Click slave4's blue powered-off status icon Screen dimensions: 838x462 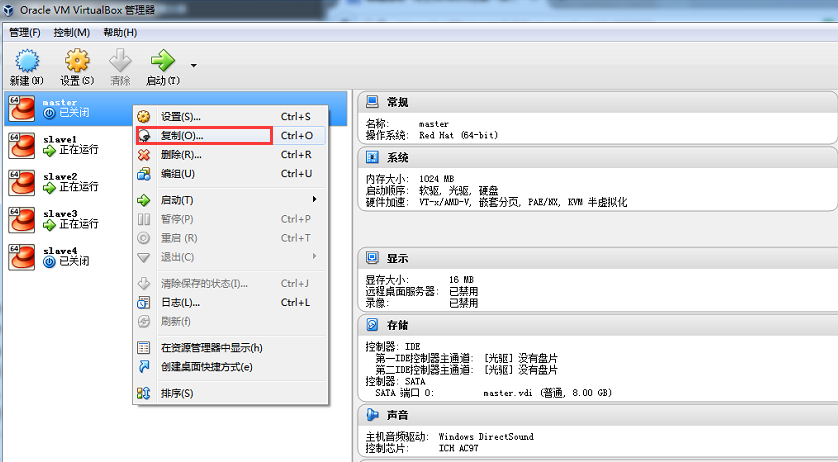click(49, 262)
